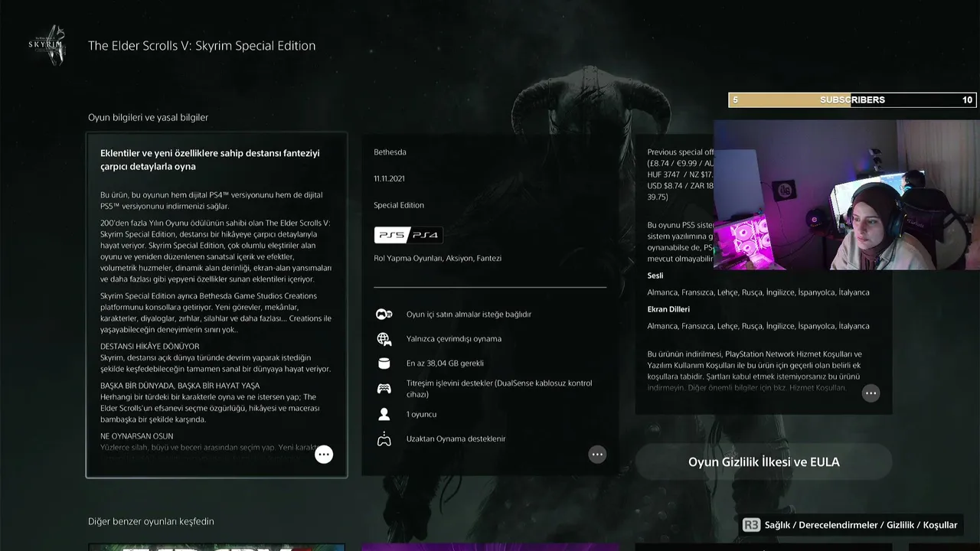Viewport: 980px width, 551px height.
Task: Select the game description card
Action: (x=217, y=305)
